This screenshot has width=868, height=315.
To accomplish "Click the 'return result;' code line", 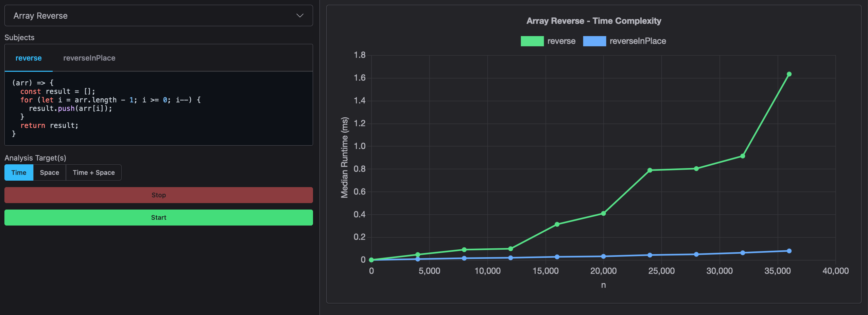I will point(49,126).
